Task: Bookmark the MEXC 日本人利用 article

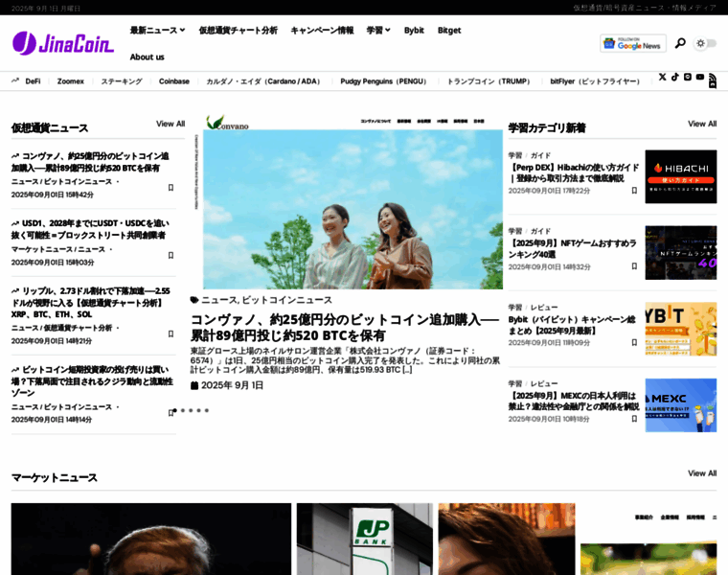Action: click(634, 419)
